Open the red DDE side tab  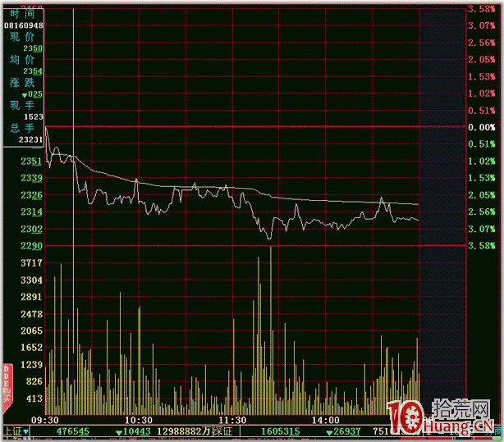pos(7,387)
